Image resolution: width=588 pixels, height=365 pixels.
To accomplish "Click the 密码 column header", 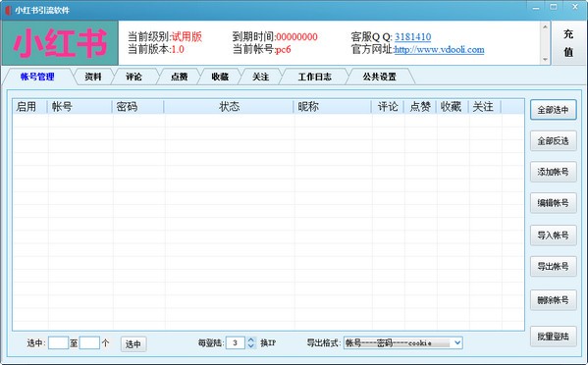I will point(138,106).
